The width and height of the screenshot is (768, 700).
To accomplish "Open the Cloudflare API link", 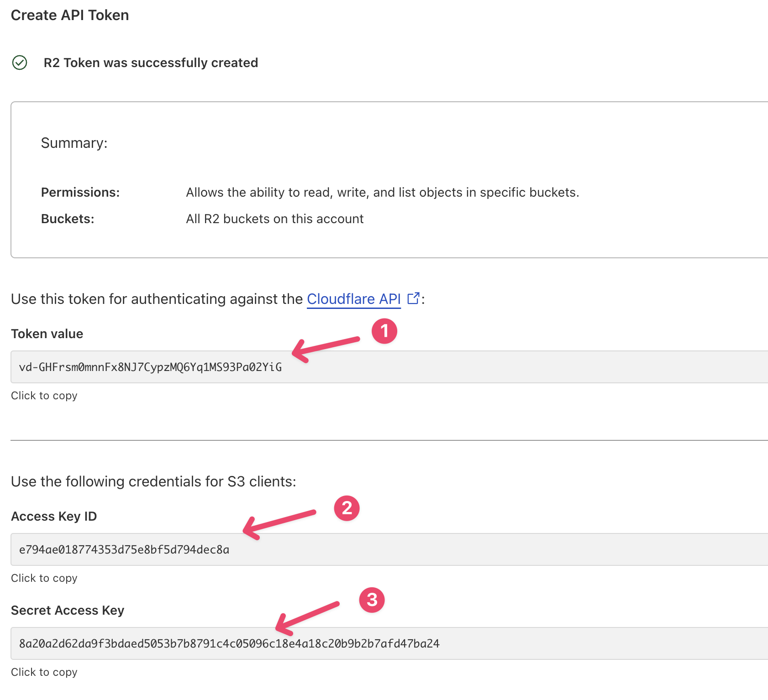I will 353,299.
